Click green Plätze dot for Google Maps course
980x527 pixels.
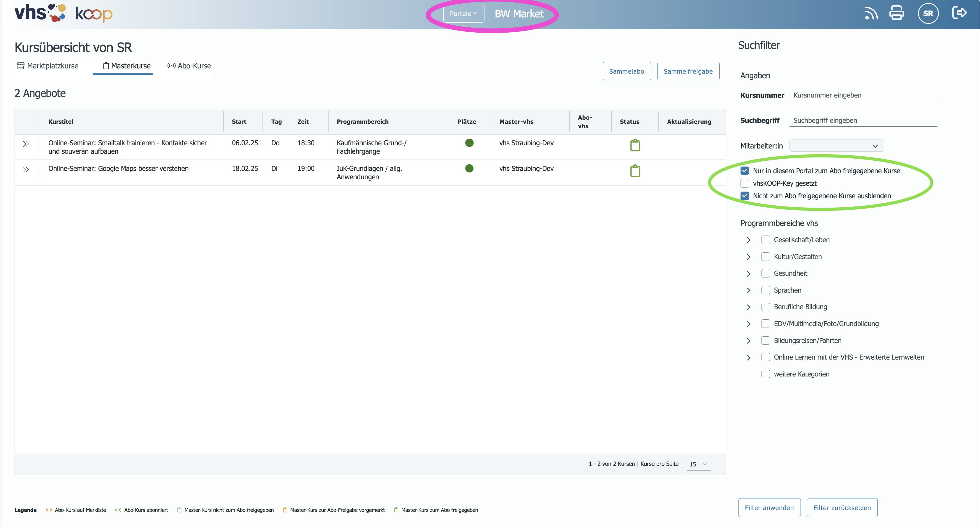point(469,169)
